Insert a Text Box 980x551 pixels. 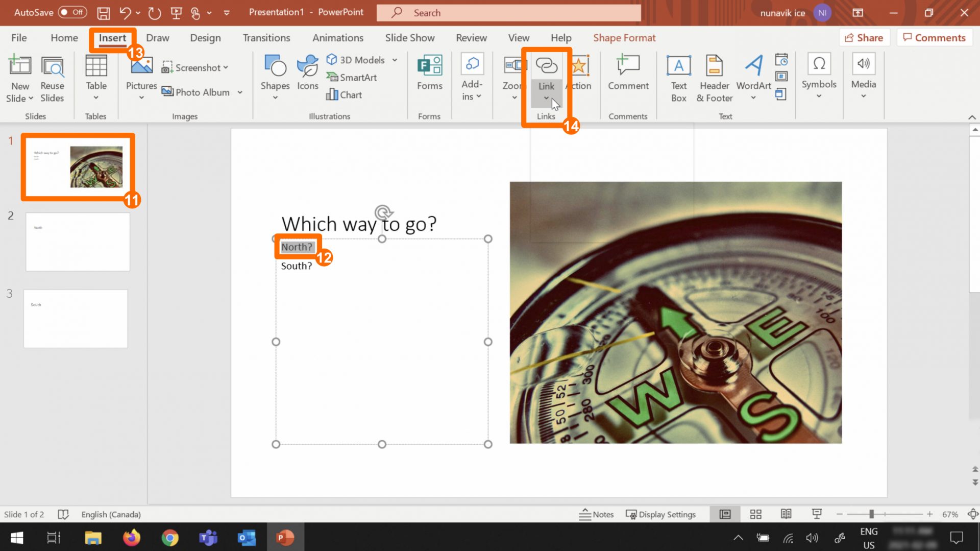[x=678, y=77]
